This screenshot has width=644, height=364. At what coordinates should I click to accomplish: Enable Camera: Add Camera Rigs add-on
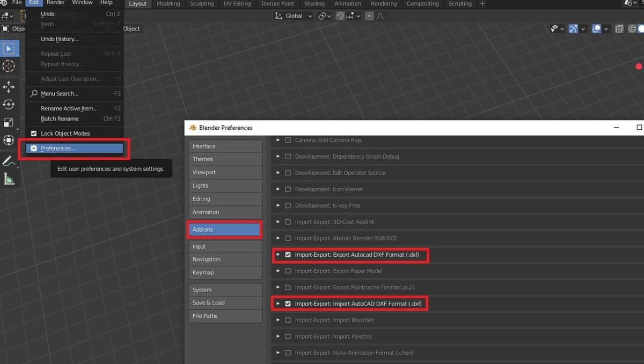[x=288, y=140]
